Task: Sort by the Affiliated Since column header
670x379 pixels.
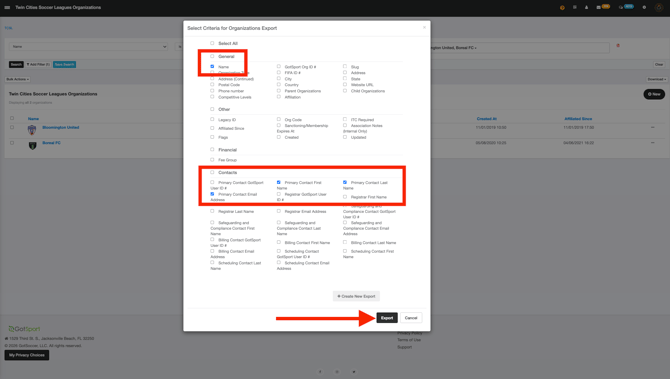Action: (578, 119)
